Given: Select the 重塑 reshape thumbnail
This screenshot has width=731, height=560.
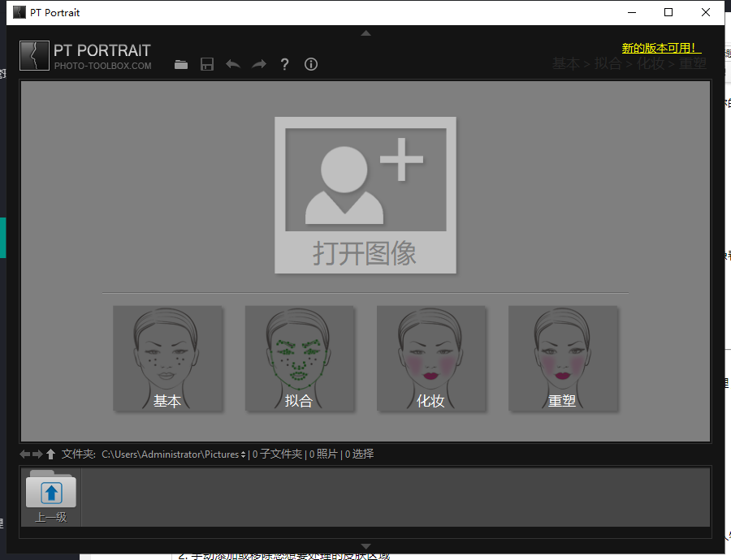Looking at the screenshot, I should [x=562, y=359].
